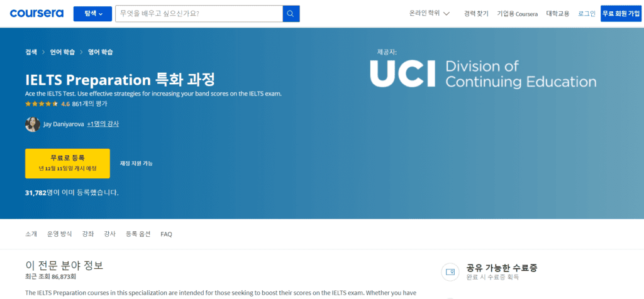Click the 무료 회원 가입 button
The image size is (644, 299).
click(x=621, y=14)
